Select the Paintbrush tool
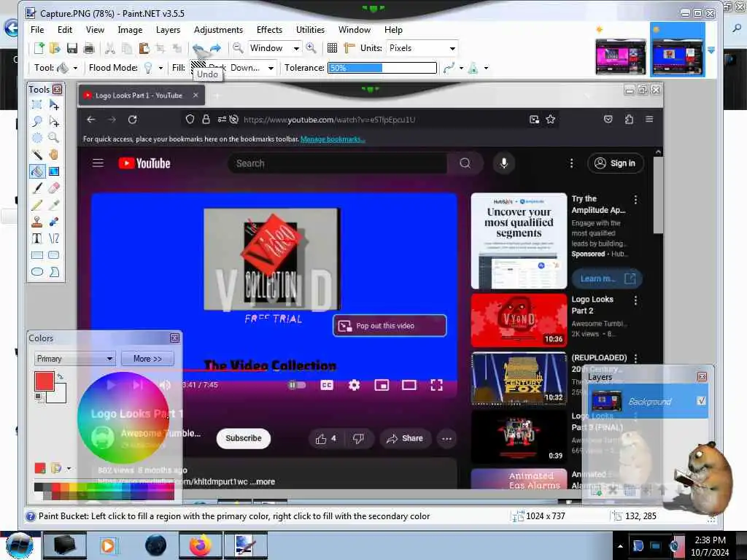The width and height of the screenshot is (747, 560). click(36, 188)
